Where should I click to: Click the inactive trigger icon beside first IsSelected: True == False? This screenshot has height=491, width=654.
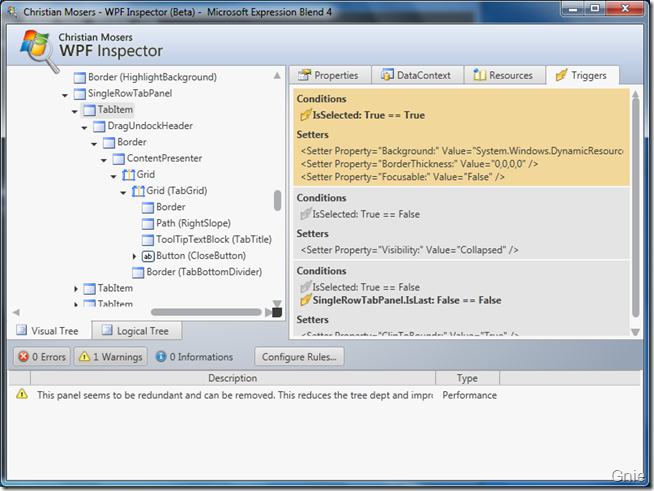(306, 214)
